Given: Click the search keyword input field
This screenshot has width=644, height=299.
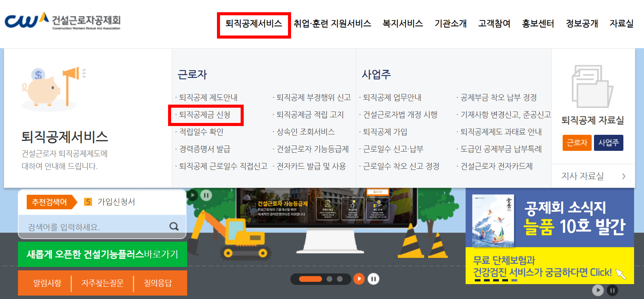Looking at the screenshot, I should (x=95, y=227).
